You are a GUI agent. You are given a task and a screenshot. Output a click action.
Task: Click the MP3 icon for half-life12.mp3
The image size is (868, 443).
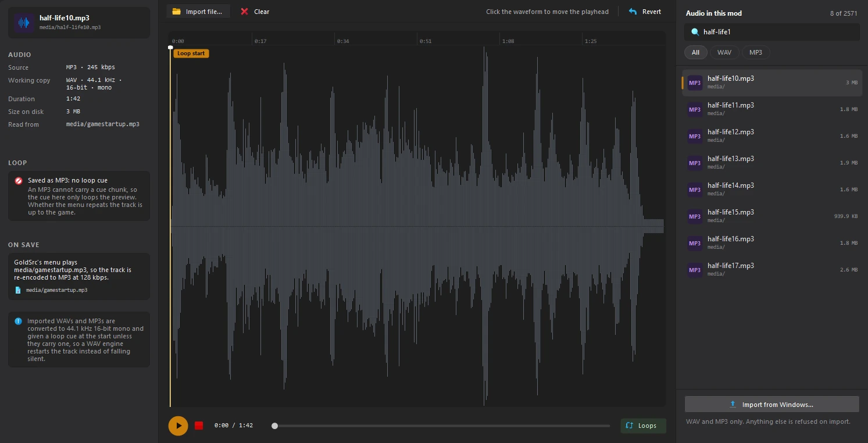(695, 136)
